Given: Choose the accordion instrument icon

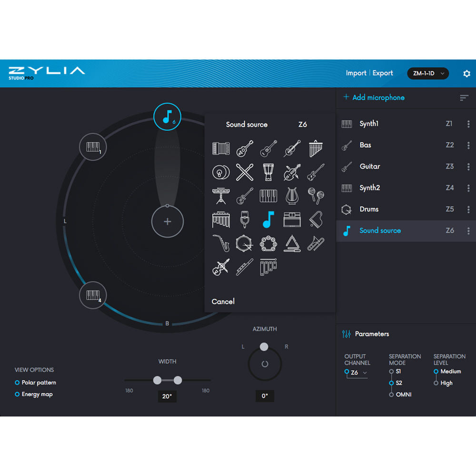Looking at the screenshot, I should 221,149.
